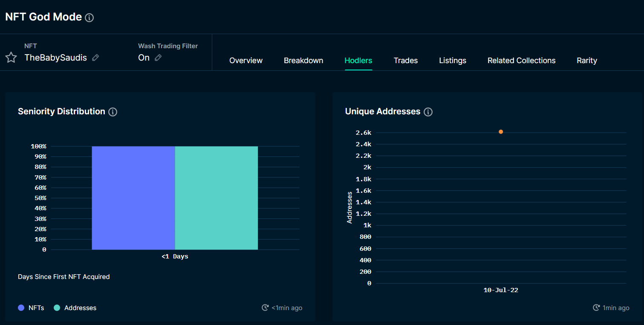Click the Seniority Distribution heading
The width and height of the screenshot is (644, 325).
click(61, 111)
